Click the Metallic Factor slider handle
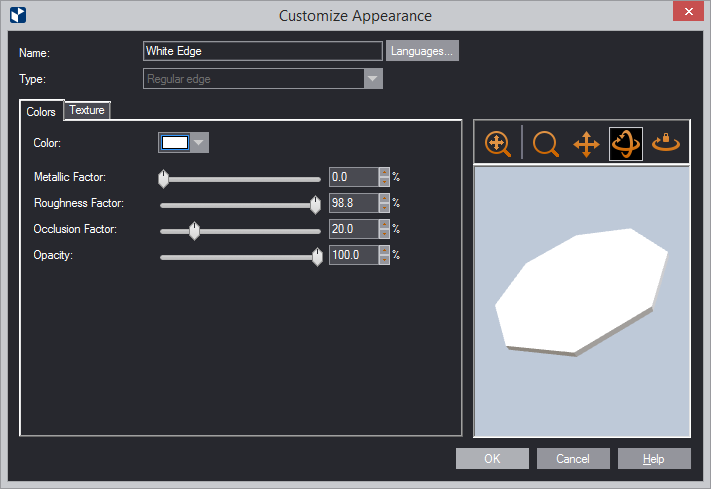Viewport: 711px width, 489px height. tap(163, 179)
